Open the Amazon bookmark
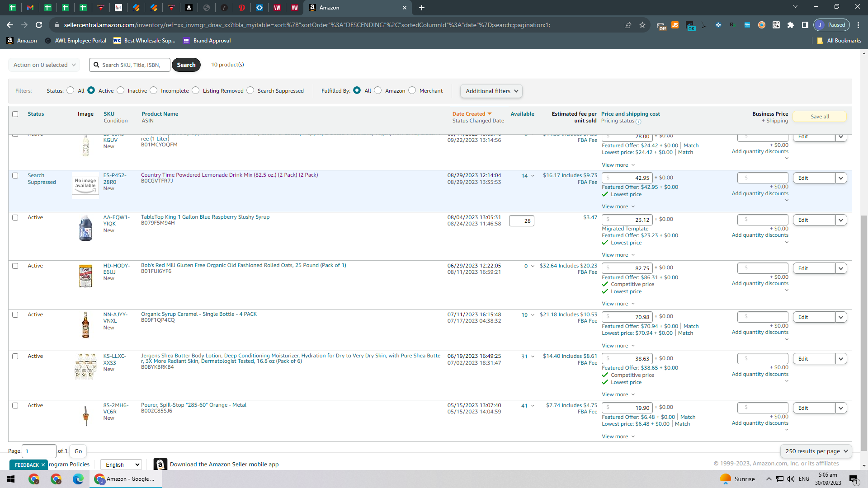Viewport: 868px width, 488px height. (22, 41)
